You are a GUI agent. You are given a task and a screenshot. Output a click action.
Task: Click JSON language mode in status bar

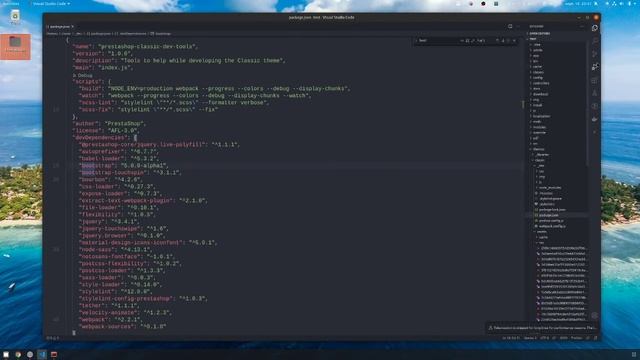(x=563, y=338)
